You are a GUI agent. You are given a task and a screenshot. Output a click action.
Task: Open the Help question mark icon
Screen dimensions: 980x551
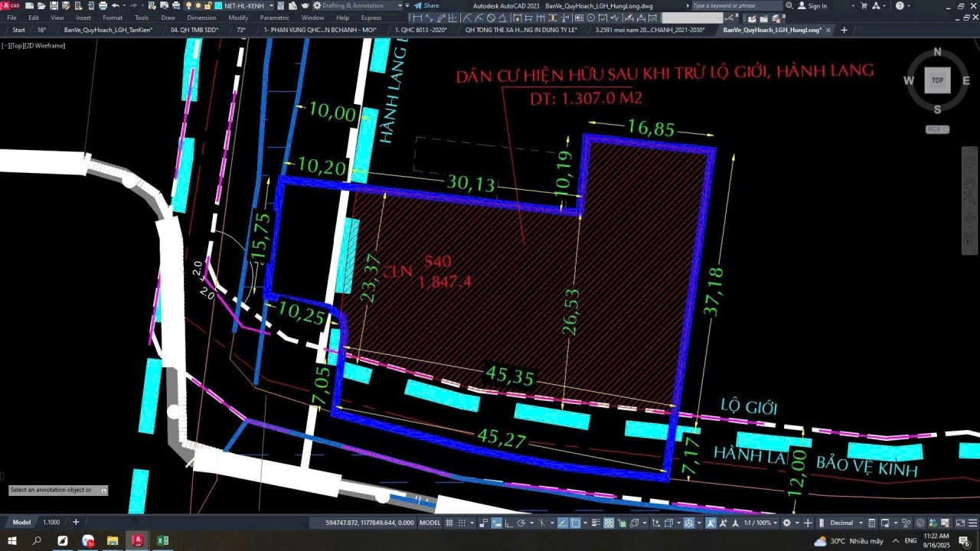[x=900, y=5]
